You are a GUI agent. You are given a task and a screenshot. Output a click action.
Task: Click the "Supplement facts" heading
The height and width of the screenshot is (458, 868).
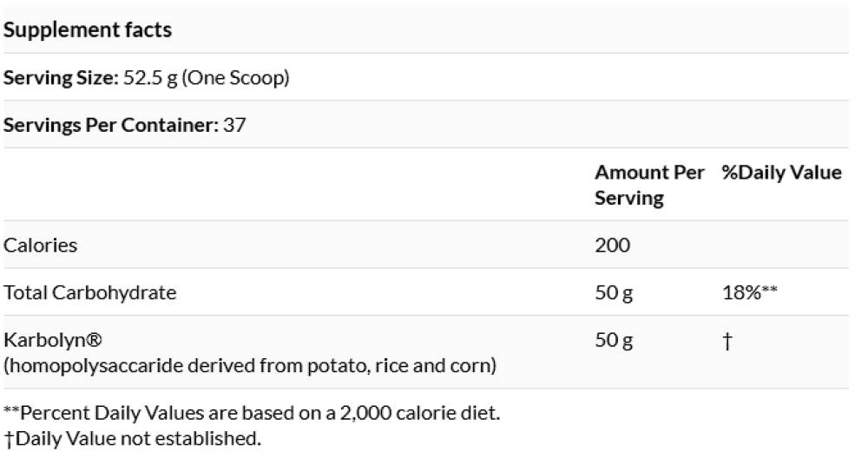pos(88,30)
